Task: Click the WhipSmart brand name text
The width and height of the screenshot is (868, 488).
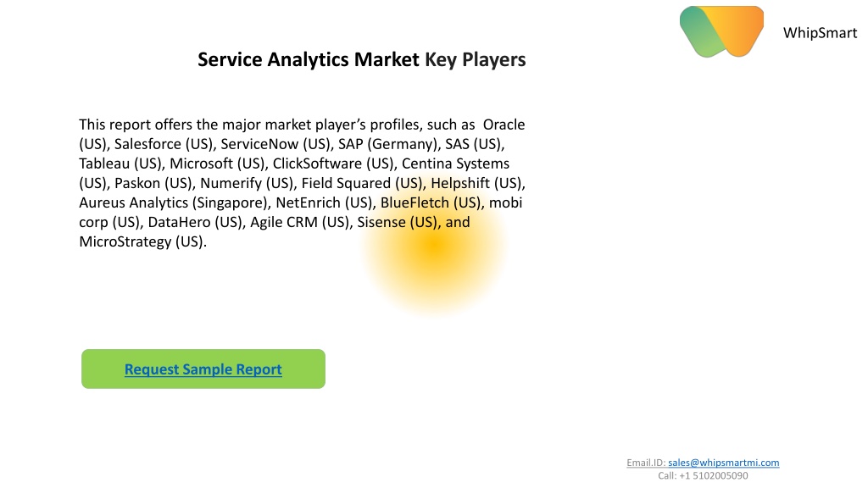Action: point(820,33)
